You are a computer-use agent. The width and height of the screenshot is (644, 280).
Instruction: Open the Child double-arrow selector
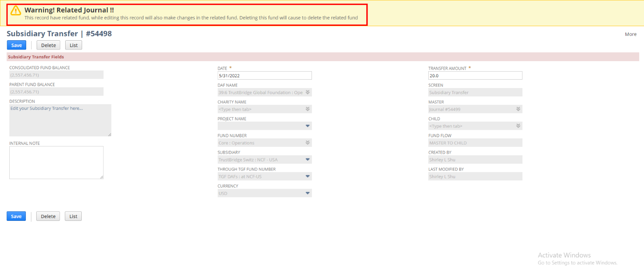518,126
